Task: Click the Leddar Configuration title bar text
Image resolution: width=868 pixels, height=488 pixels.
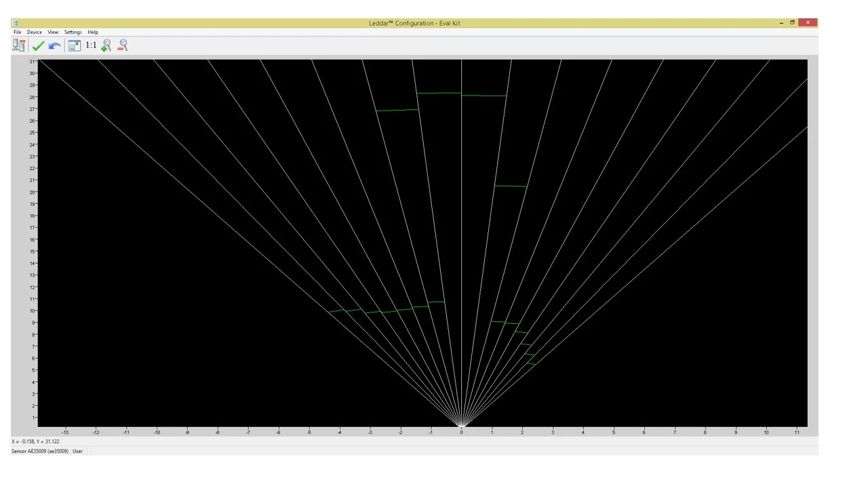Action: pyautogui.click(x=414, y=23)
